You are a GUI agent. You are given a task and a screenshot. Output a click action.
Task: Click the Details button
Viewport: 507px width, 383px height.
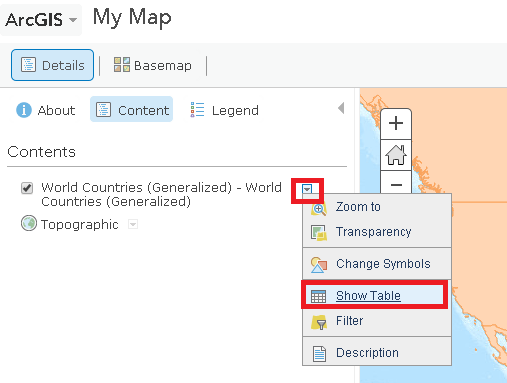pos(52,65)
